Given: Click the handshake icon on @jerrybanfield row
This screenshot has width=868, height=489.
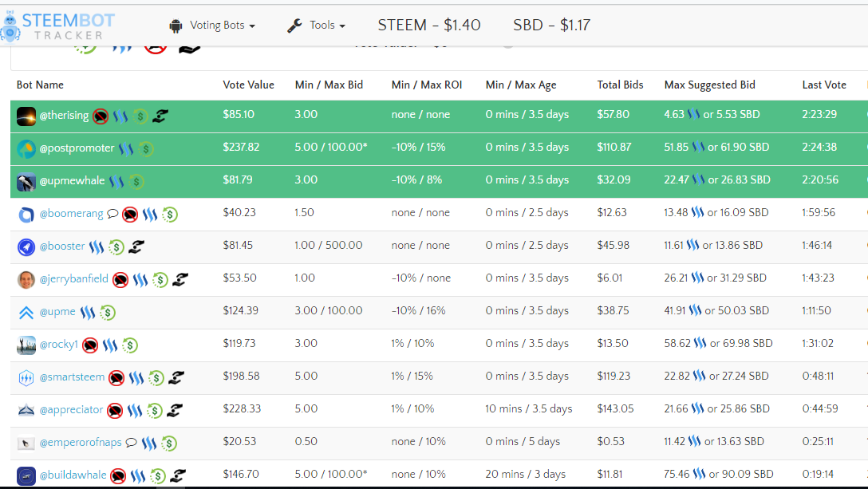Looking at the screenshot, I should point(180,280).
